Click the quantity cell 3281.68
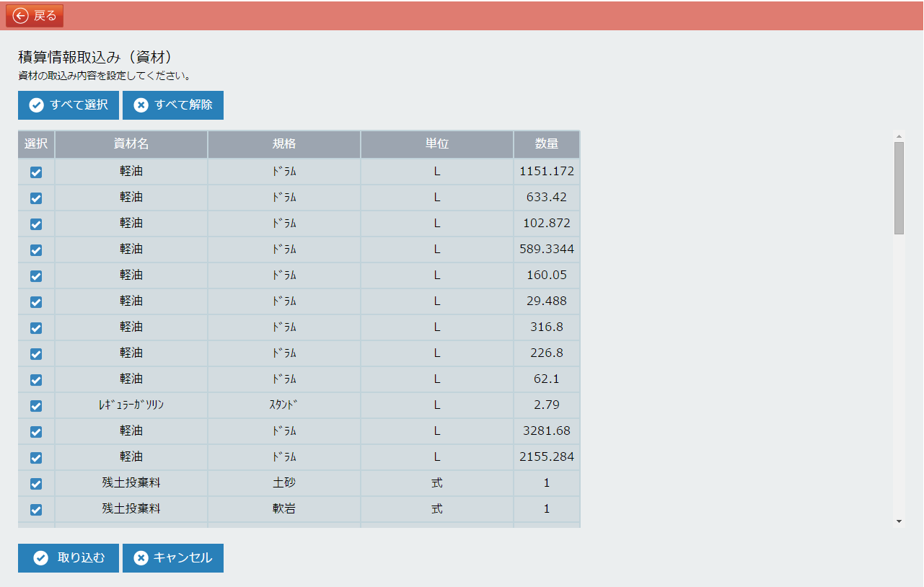Viewport: 924px width, 587px height. coord(547,431)
